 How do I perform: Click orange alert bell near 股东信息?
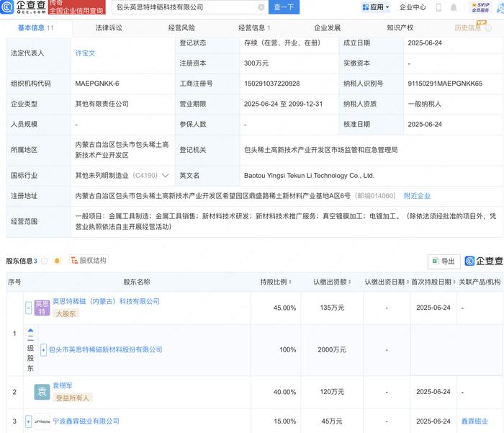pos(57,261)
